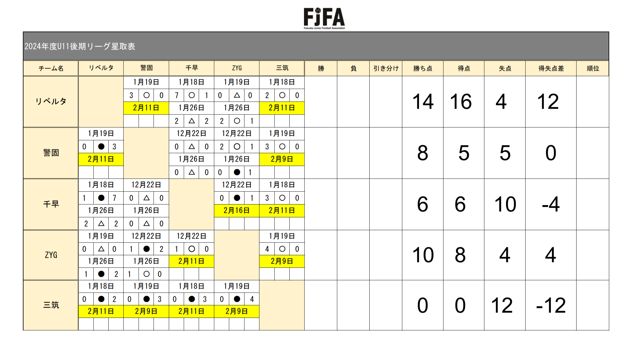644x340 pixels.
Task: Click the 千早 row label on the left
Action: [x=51, y=204]
